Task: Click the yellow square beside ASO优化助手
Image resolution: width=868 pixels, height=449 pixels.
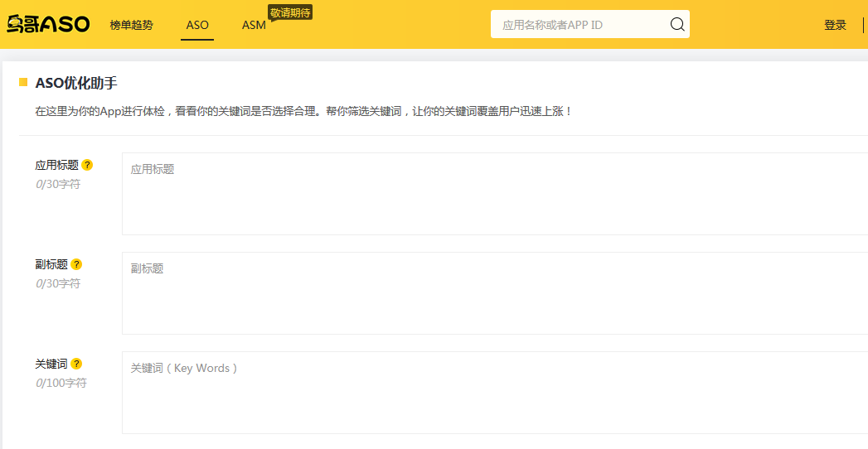Action: coord(23,82)
